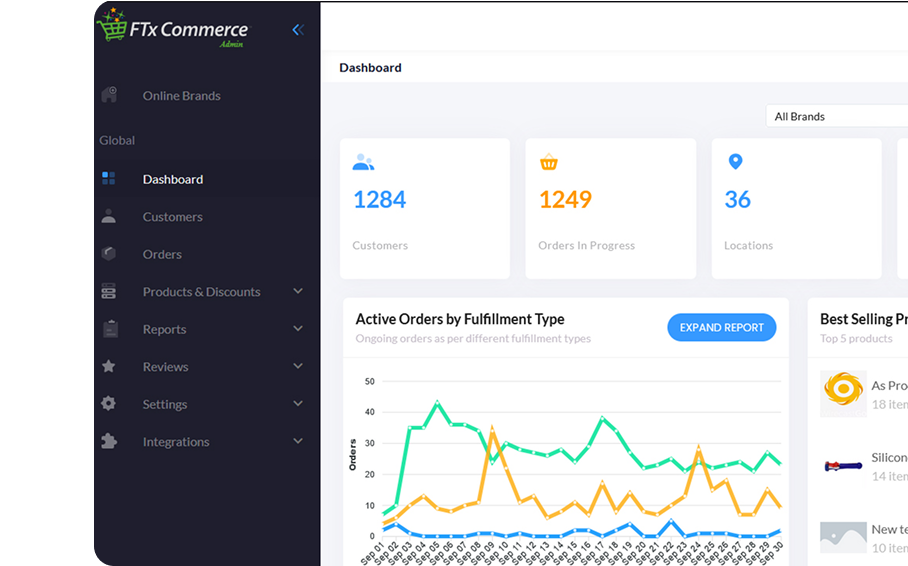This screenshot has width=908, height=566.
Task: Expand the Integrations submenu chevron
Action: pyautogui.click(x=298, y=441)
